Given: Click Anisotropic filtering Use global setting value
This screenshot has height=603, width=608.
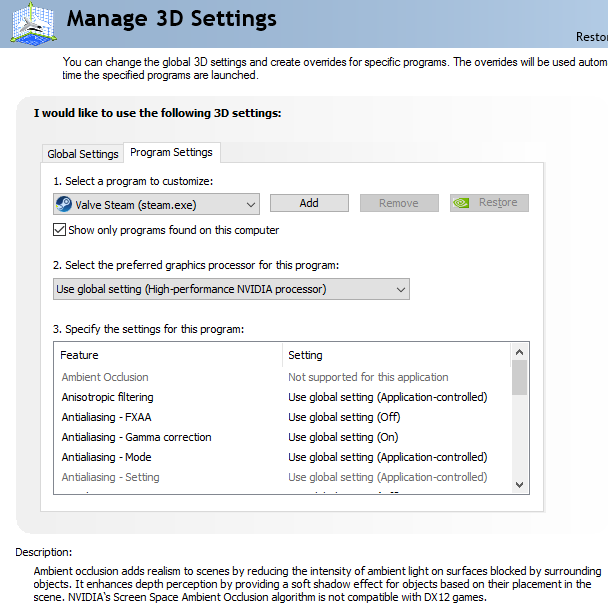Looking at the screenshot, I should [x=388, y=397].
